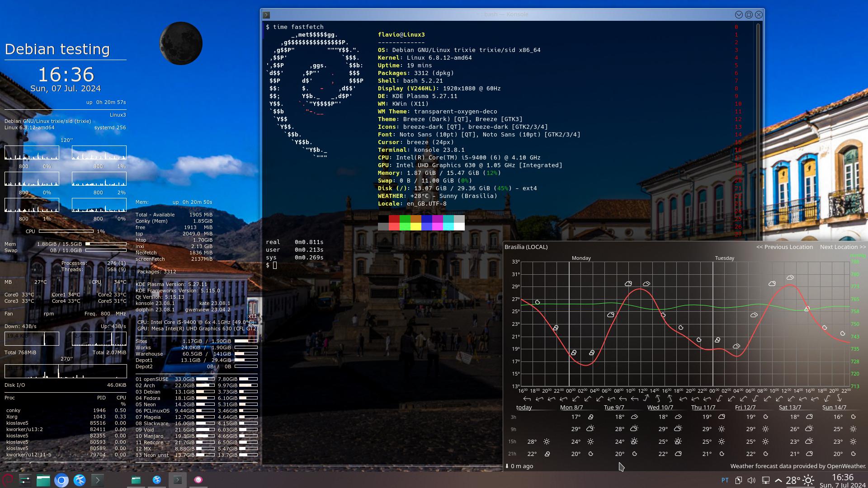Screen dimensions: 868x488
Task: Switch to the running file manager window task
Action: point(136,480)
